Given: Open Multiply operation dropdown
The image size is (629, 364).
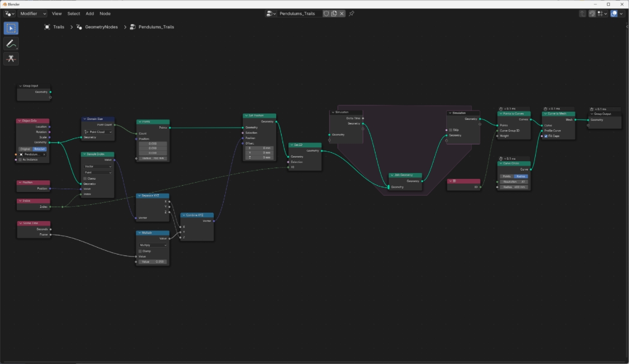Looking at the screenshot, I should coord(153,245).
